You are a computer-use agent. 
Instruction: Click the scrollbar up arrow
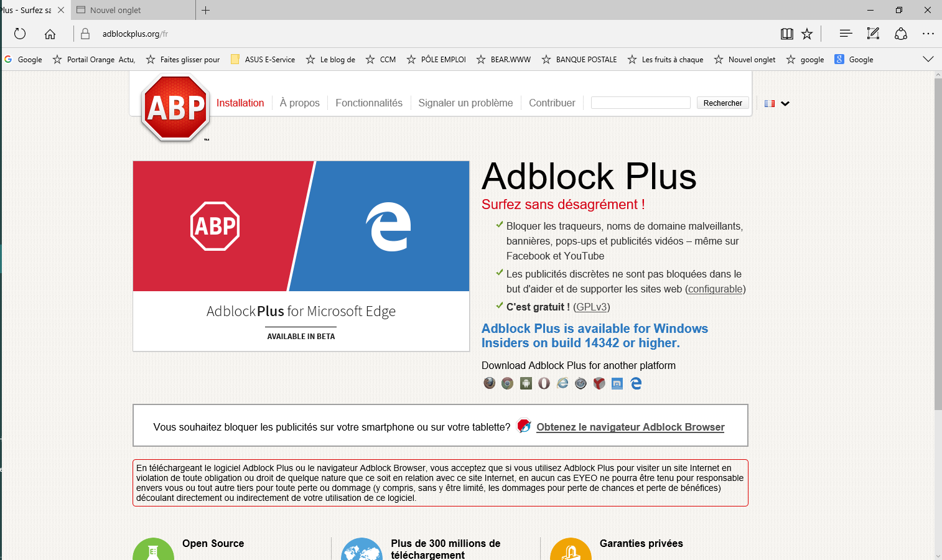(x=938, y=75)
